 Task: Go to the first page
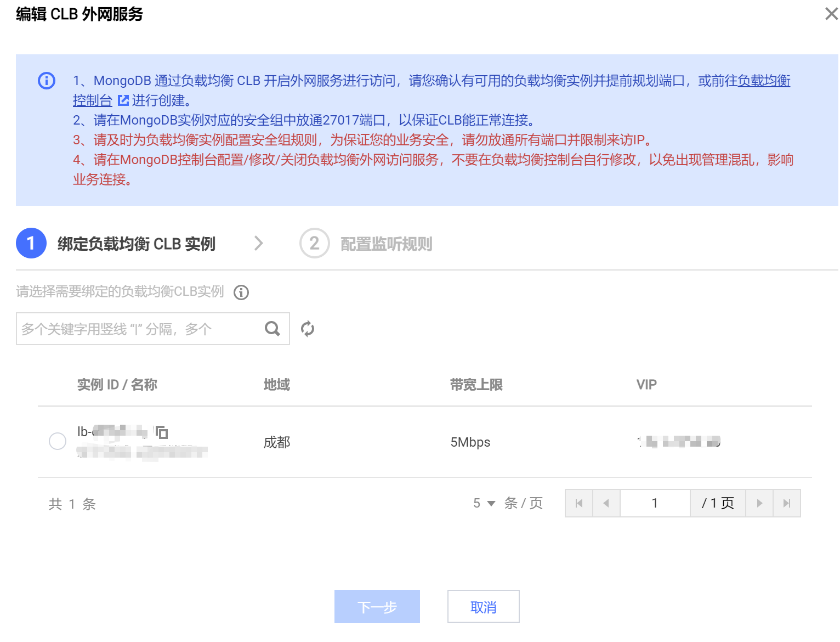[x=579, y=503]
